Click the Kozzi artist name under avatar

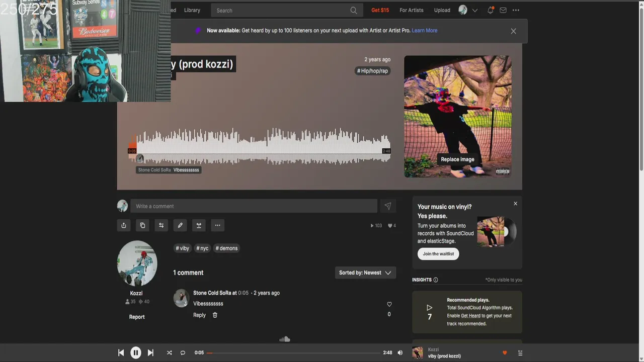pyautogui.click(x=136, y=294)
